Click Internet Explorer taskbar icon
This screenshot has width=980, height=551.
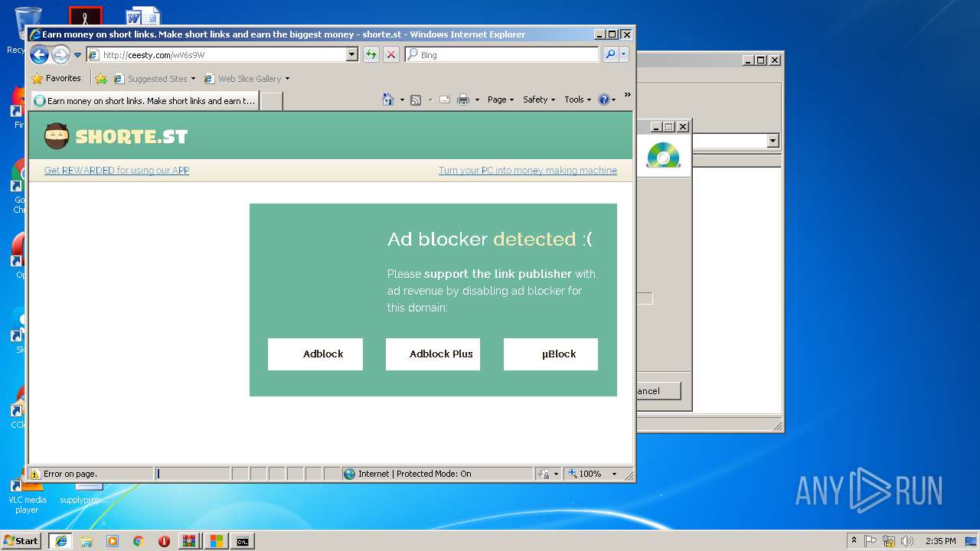[60, 540]
